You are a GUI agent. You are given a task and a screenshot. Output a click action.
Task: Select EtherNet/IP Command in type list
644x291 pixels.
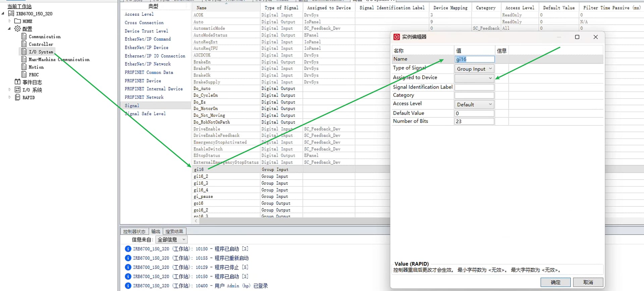coord(148,39)
